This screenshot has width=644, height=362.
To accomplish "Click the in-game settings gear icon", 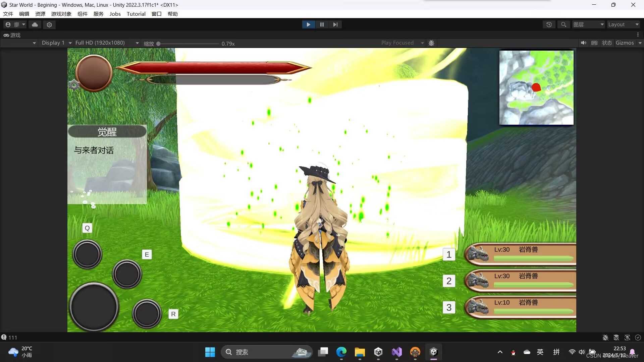I will tap(74, 85).
